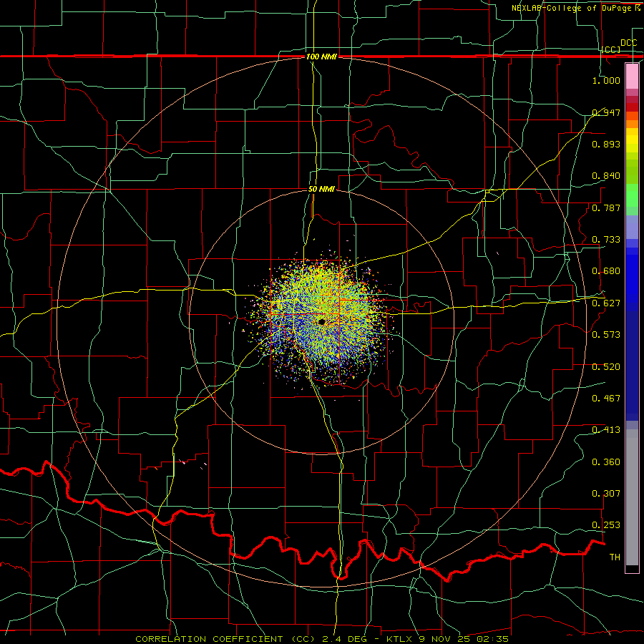Click the NEXLAB-College of DuPage credit text
This screenshot has height=644, width=644.
[x=575, y=8]
